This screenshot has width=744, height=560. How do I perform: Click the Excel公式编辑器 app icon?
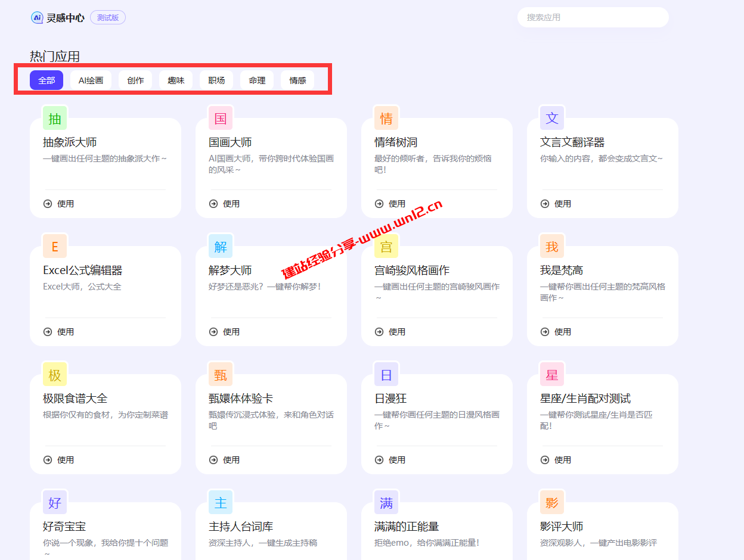pos(55,246)
